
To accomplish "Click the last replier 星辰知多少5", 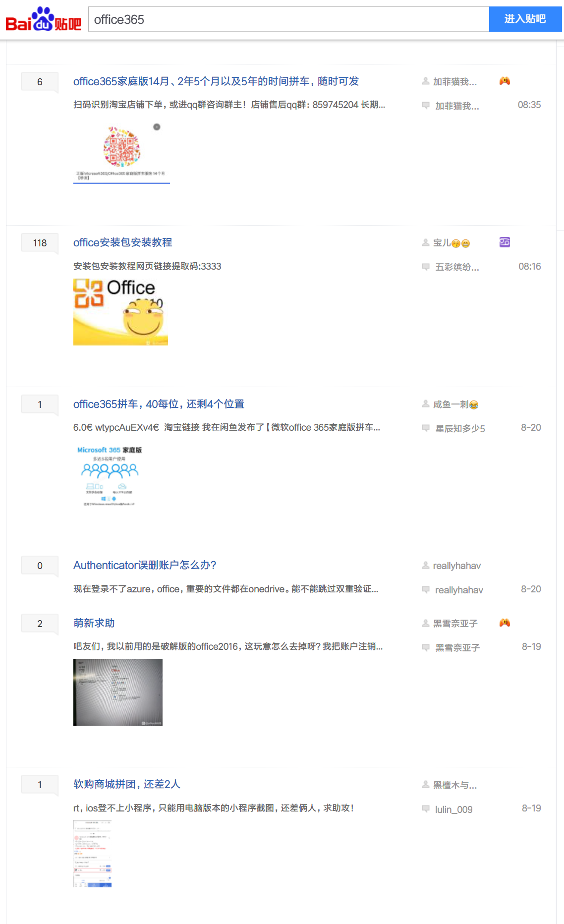I will click(x=460, y=428).
